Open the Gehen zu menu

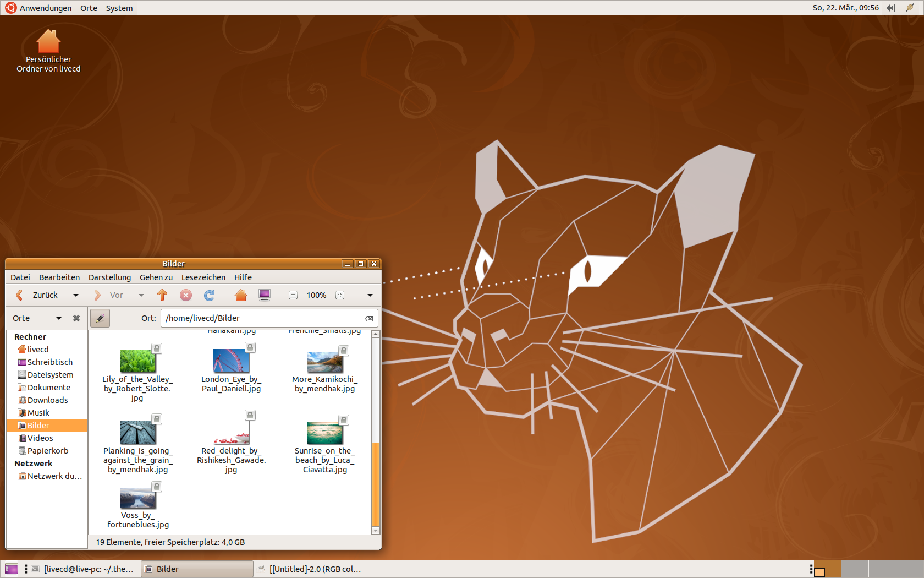[x=156, y=277]
